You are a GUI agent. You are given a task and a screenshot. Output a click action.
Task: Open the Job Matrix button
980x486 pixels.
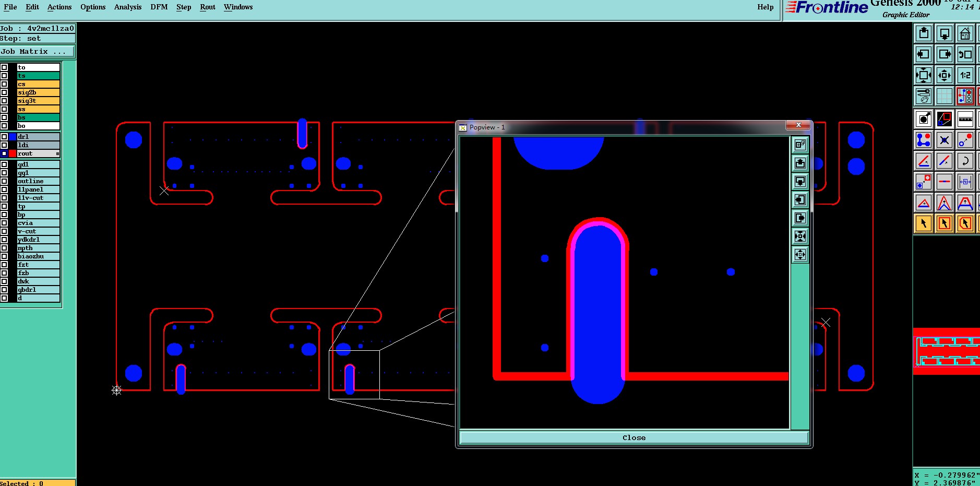coord(38,51)
